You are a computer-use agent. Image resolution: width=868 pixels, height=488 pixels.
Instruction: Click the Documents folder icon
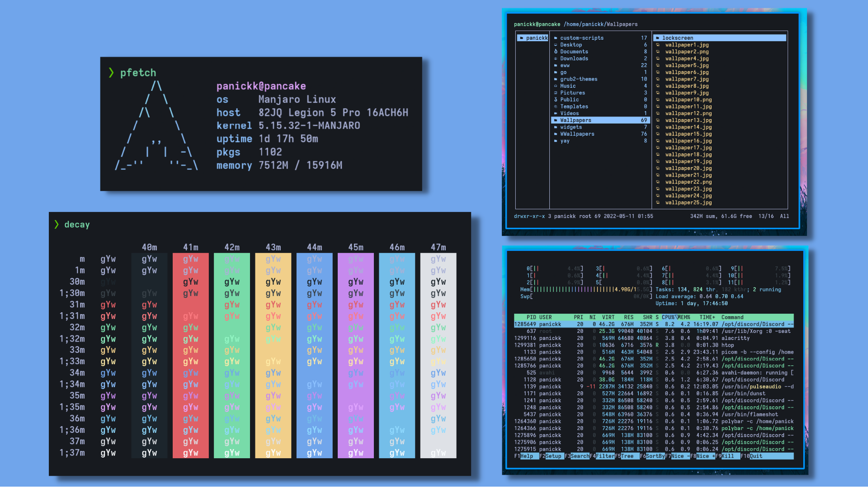556,52
